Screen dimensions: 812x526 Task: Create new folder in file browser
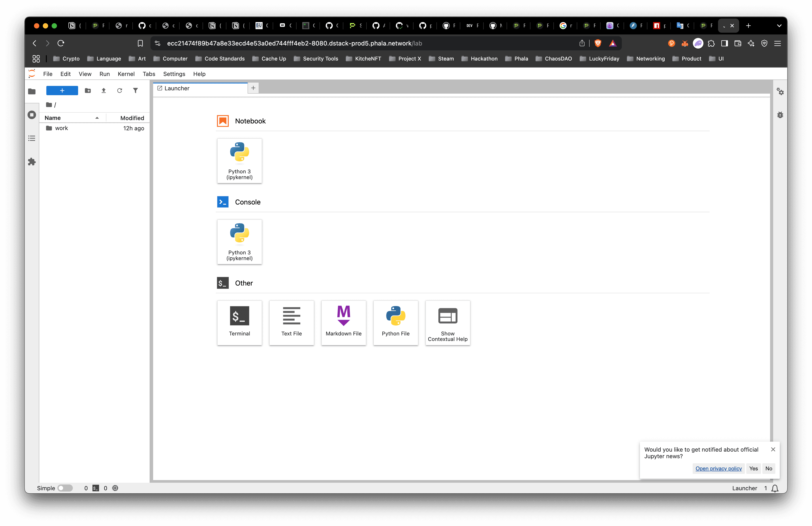pyautogui.click(x=88, y=91)
